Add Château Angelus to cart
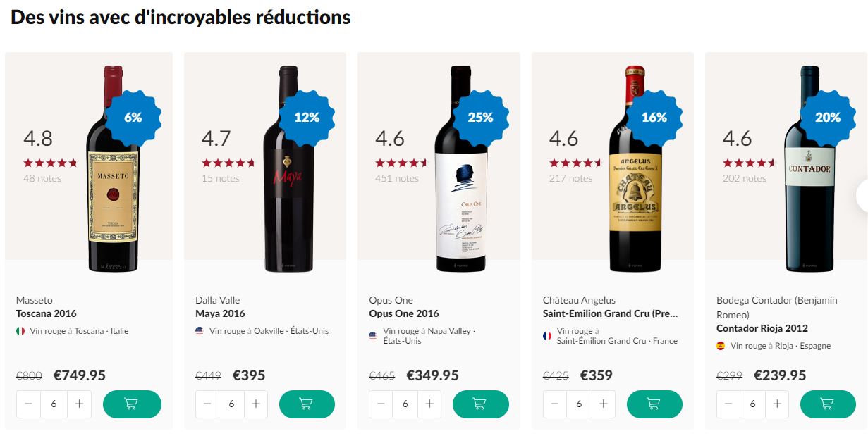This screenshot has width=868, height=436. pyautogui.click(x=654, y=404)
